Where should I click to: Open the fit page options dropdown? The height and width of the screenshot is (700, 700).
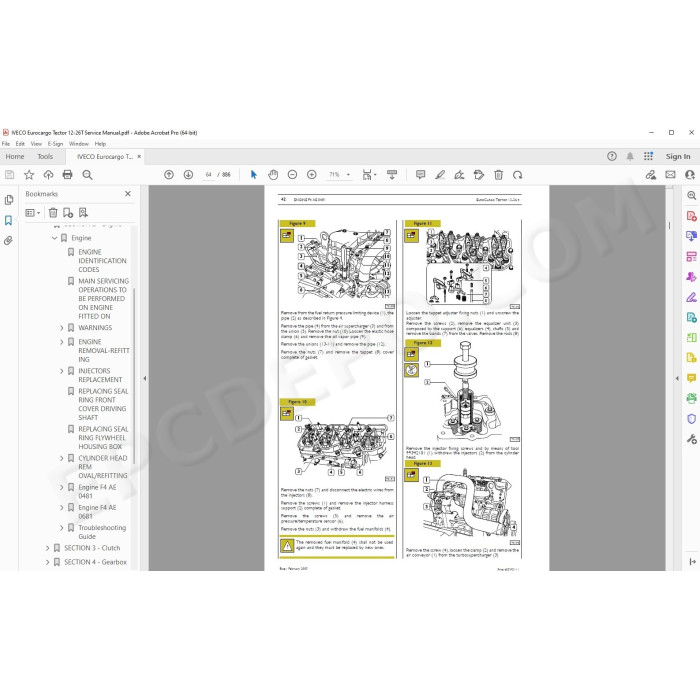click(369, 175)
